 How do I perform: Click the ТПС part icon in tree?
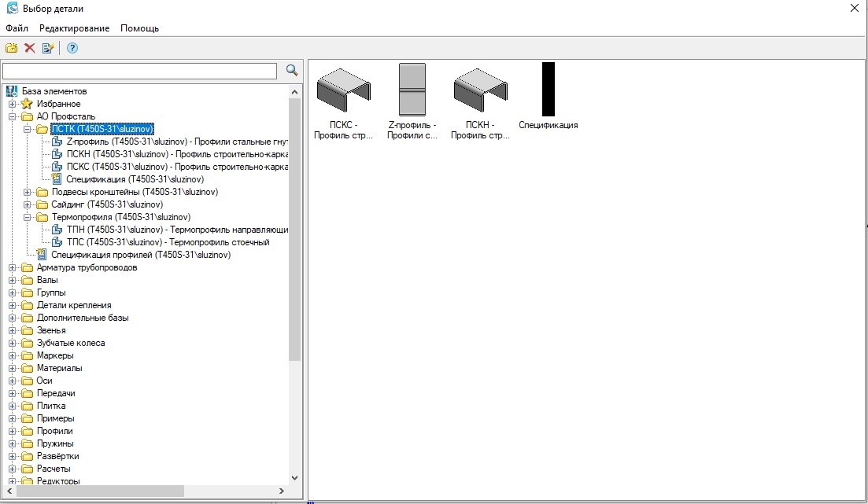57,242
